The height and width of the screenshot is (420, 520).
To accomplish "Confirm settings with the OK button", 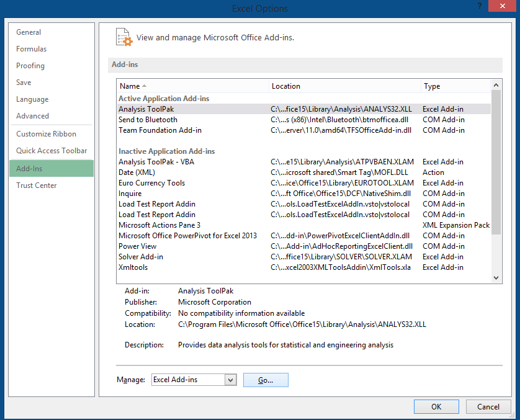I will point(436,406).
